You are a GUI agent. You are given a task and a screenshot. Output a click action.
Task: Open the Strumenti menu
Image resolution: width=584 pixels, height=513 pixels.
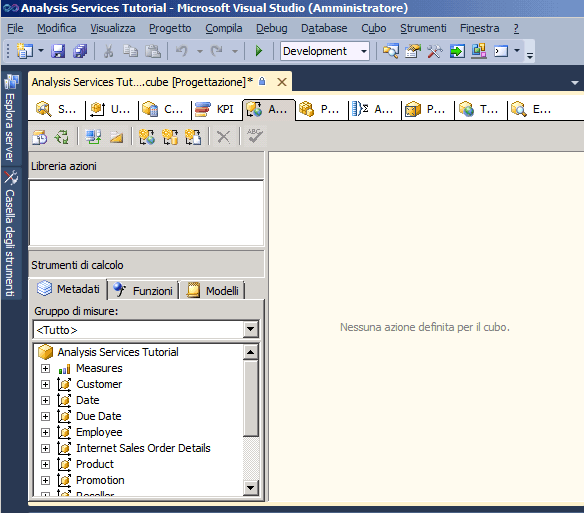tap(423, 28)
